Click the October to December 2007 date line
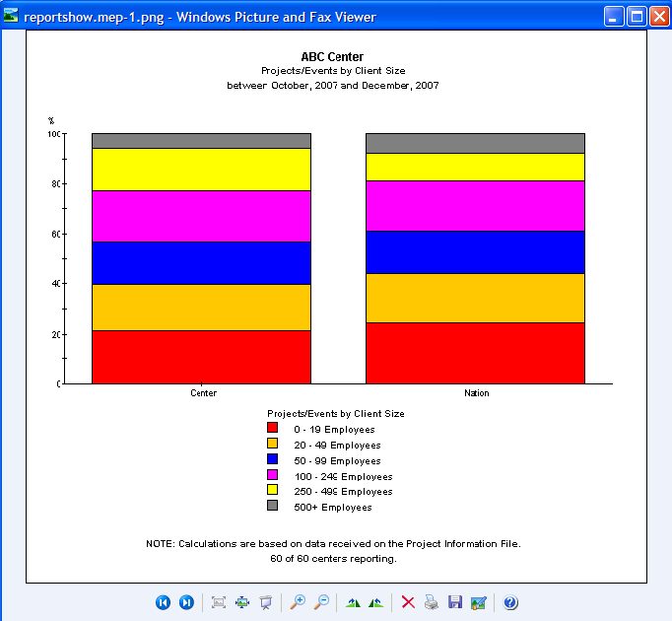Viewport: 672px width, 621px height. (333, 86)
